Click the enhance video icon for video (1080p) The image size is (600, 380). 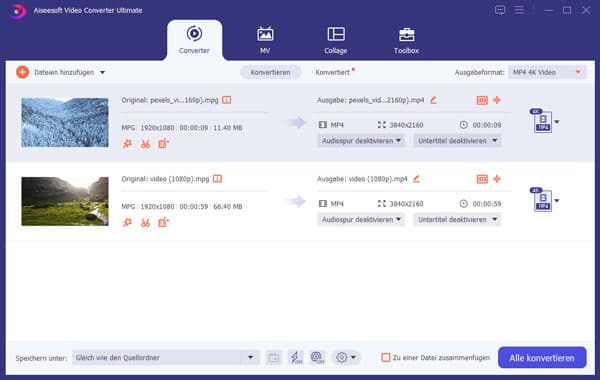pyautogui.click(x=163, y=223)
